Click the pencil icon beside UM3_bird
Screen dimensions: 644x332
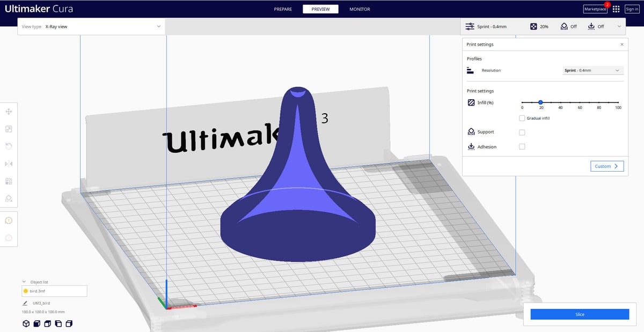pos(25,303)
